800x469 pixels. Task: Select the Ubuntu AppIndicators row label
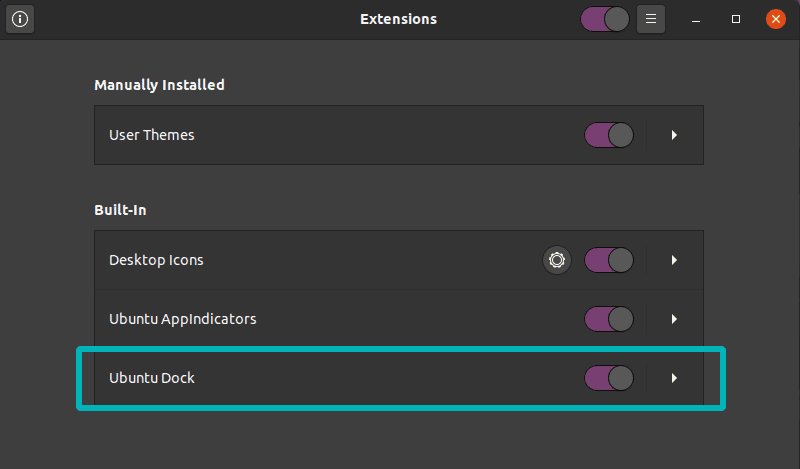pyautogui.click(x=183, y=319)
